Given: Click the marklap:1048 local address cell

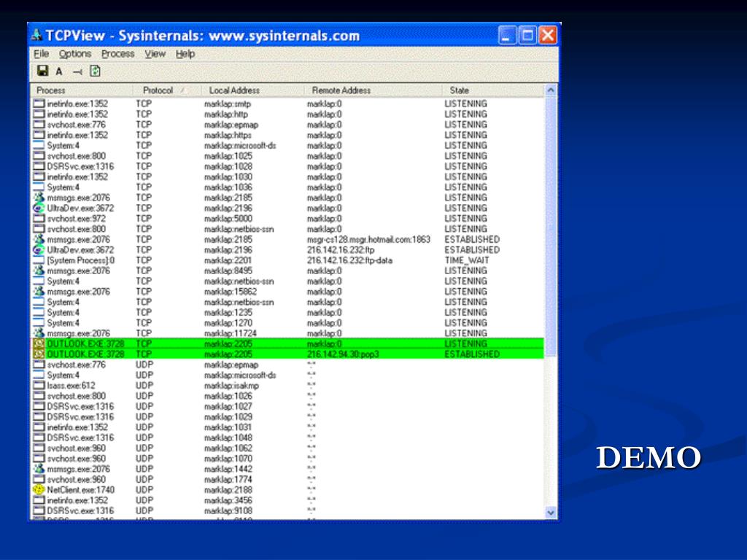Looking at the screenshot, I should click(228, 437).
